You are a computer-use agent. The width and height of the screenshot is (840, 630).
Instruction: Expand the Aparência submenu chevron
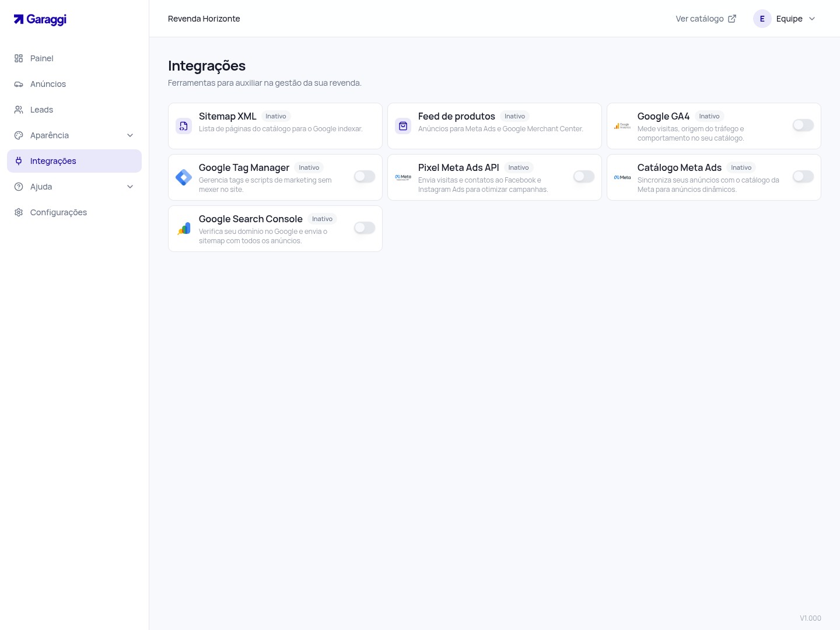[130, 135]
